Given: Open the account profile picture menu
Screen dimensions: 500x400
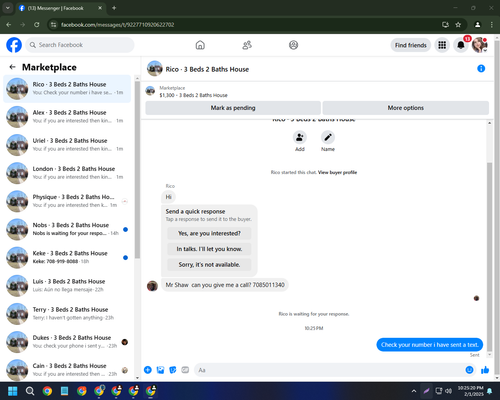Looking at the screenshot, I should (479, 45).
